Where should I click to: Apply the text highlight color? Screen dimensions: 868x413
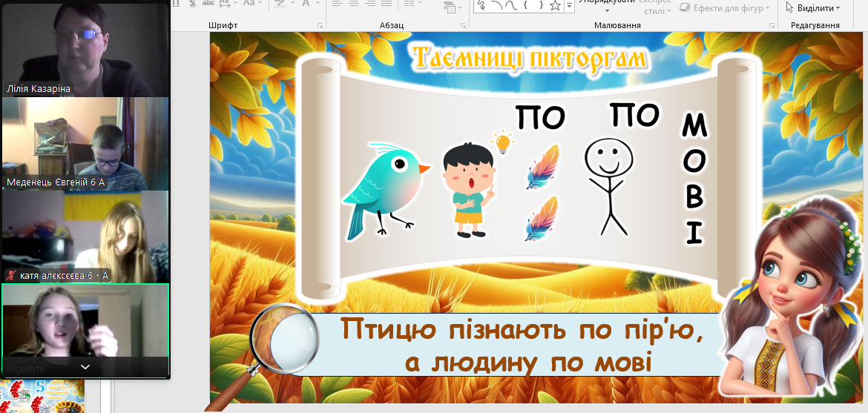[280, 3]
